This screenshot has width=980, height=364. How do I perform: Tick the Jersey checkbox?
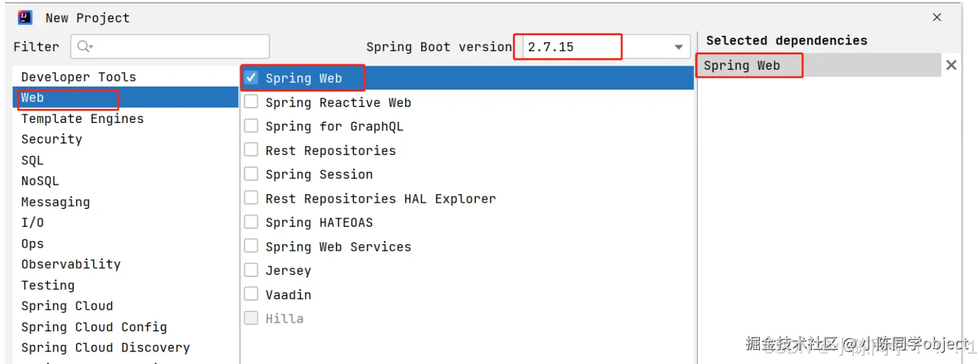251,270
